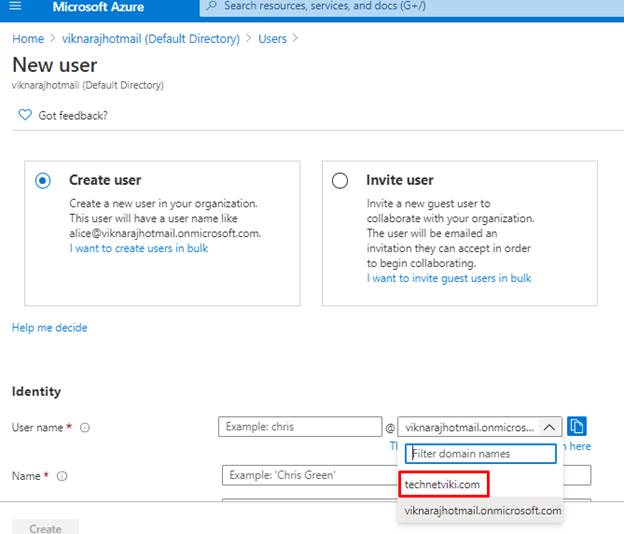
Task: Click the Microsoft Azure logo text
Action: coord(98,7)
